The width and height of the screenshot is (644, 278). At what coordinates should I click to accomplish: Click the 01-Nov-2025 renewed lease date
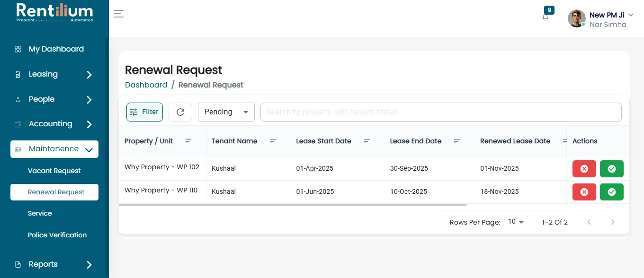pyautogui.click(x=500, y=169)
